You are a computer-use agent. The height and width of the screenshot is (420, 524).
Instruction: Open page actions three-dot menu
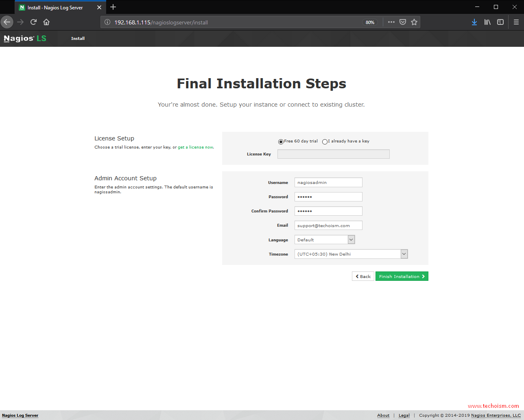(x=391, y=22)
